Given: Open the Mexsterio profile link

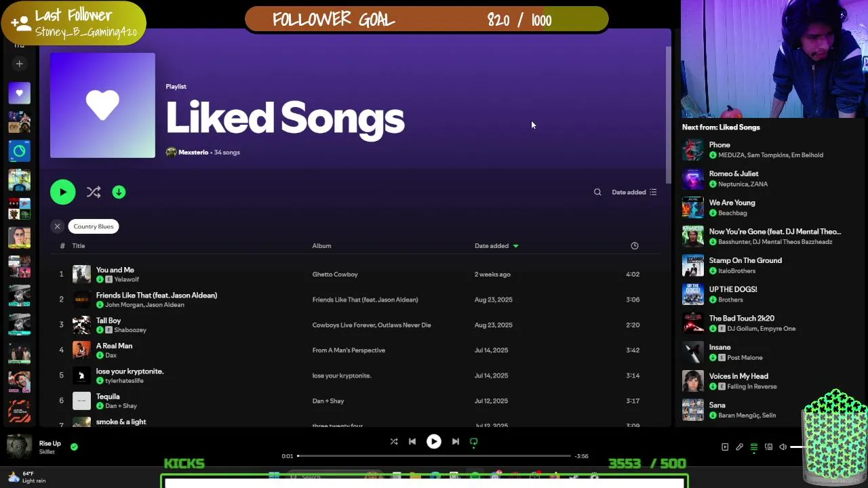Looking at the screenshot, I should pyautogui.click(x=193, y=152).
